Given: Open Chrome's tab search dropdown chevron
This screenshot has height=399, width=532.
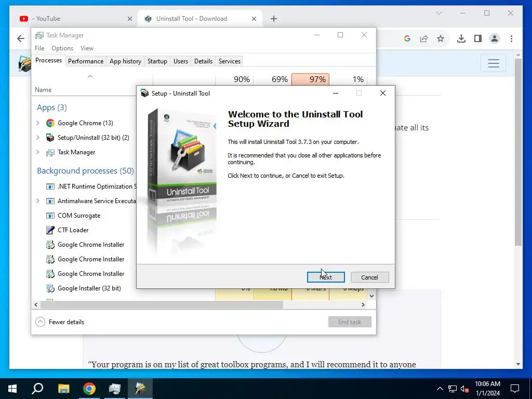Looking at the screenshot, I should [439, 13].
